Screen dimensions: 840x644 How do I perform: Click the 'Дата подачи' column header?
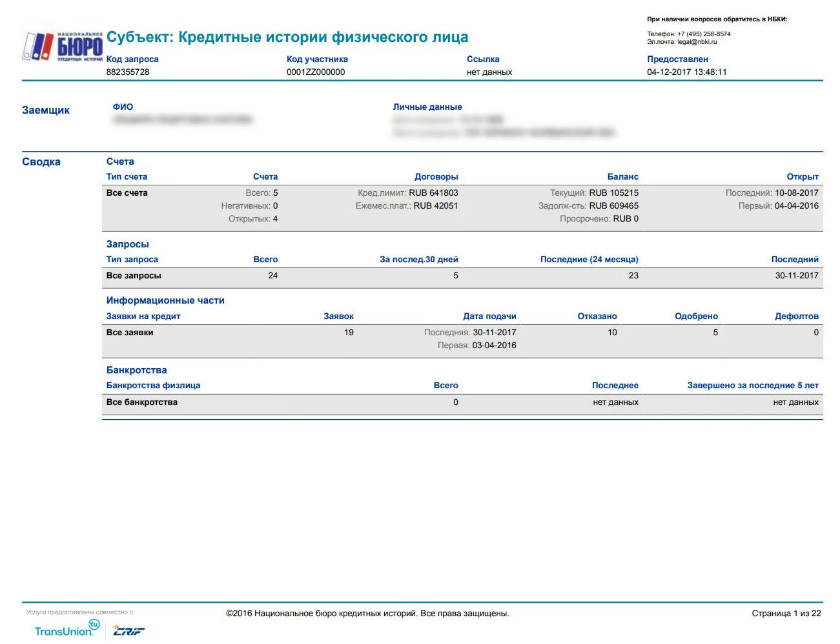[x=489, y=316]
